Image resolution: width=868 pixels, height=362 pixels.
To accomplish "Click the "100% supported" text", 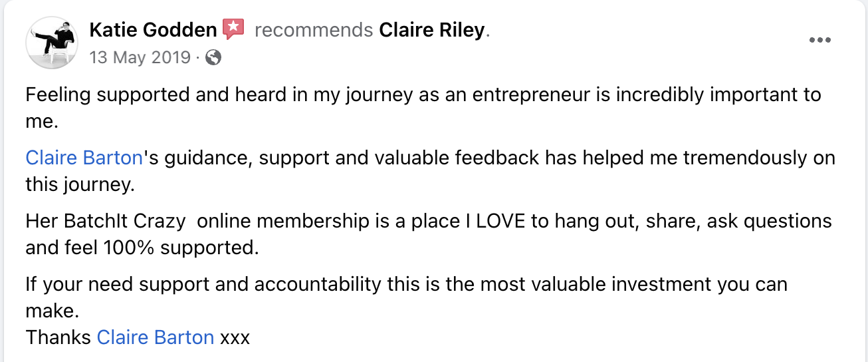I will [x=179, y=248].
